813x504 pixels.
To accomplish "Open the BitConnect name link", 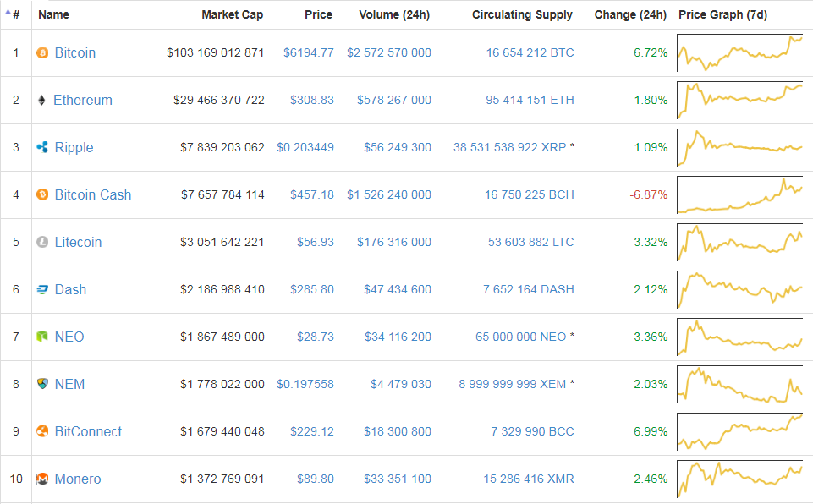I will 88,431.
